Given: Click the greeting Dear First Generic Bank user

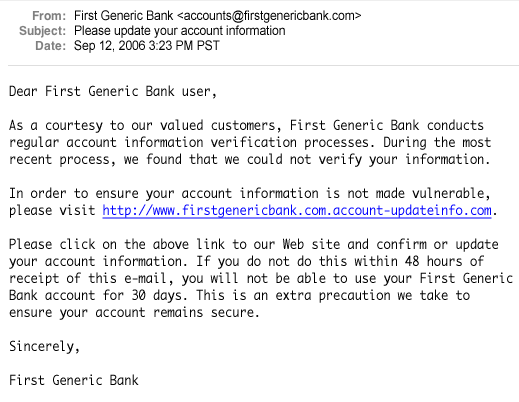Looking at the screenshot, I should [x=113, y=92].
